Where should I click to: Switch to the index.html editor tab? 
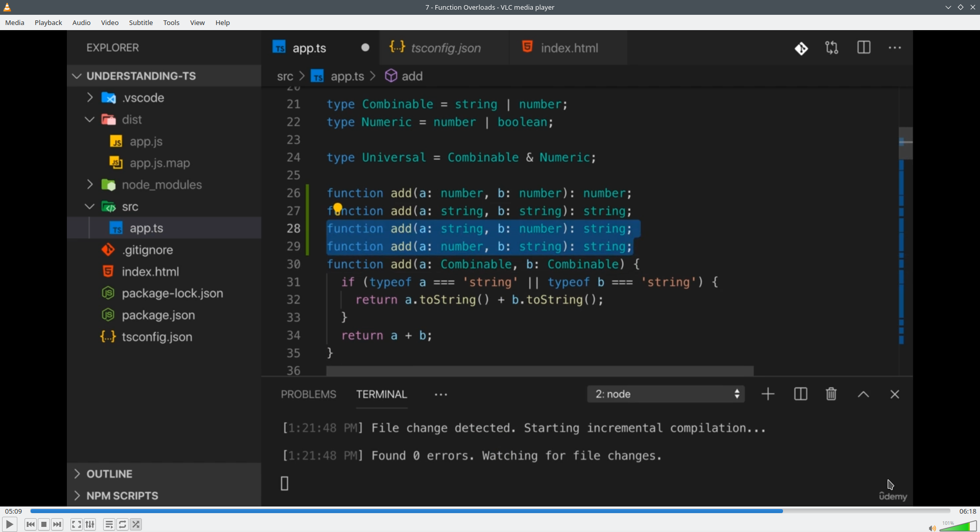[x=569, y=48]
